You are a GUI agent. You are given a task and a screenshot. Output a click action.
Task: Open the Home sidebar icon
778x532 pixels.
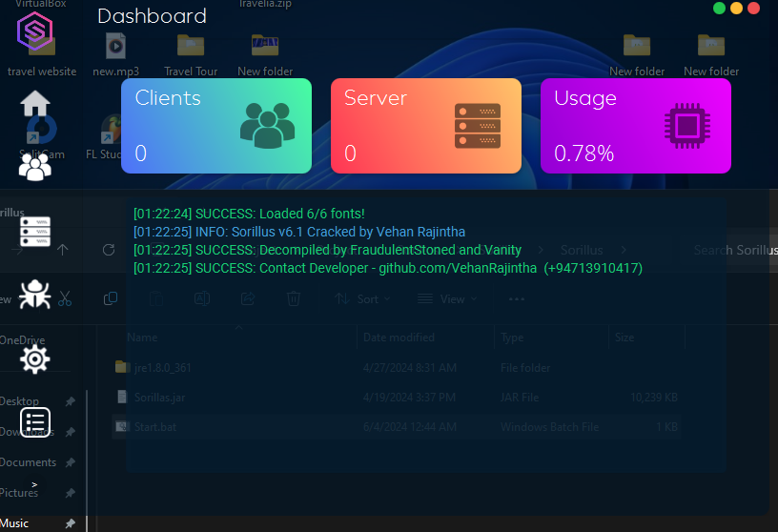pyautogui.click(x=34, y=103)
